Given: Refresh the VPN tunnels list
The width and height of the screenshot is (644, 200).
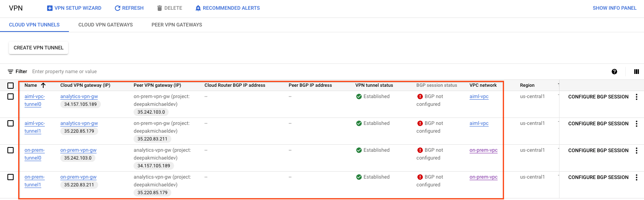Looking at the screenshot, I should point(129,8).
